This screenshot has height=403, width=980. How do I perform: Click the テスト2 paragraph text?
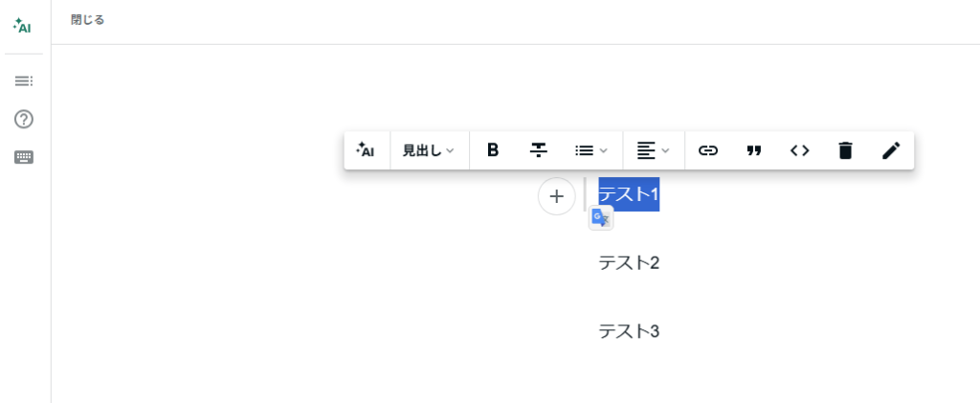pyautogui.click(x=629, y=262)
